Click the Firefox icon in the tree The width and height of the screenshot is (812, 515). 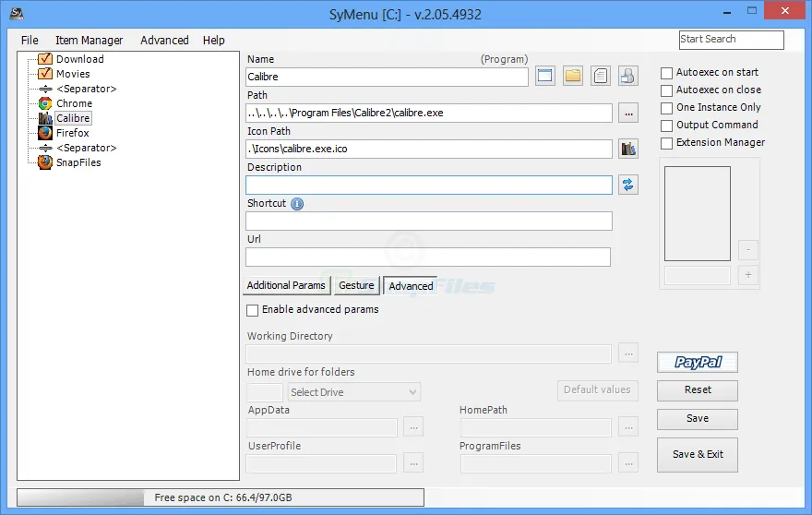[45, 133]
